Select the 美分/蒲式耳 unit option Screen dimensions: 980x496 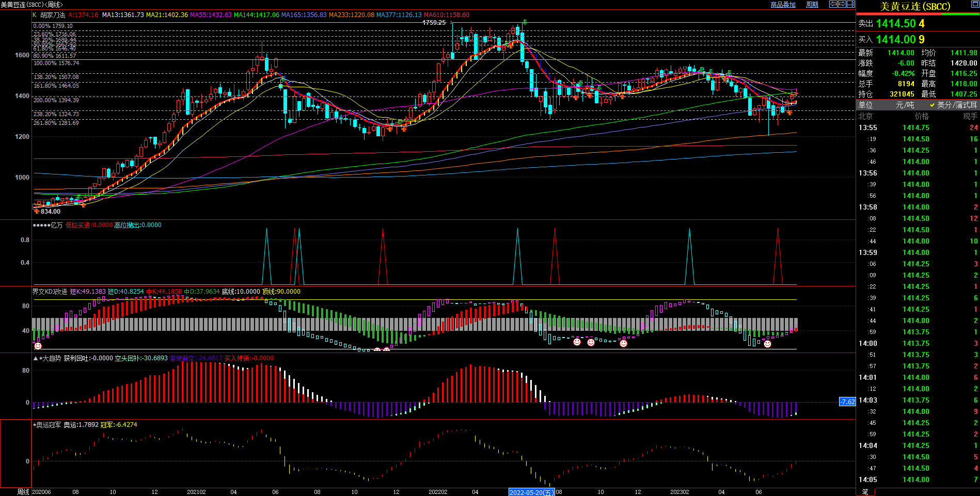point(957,105)
